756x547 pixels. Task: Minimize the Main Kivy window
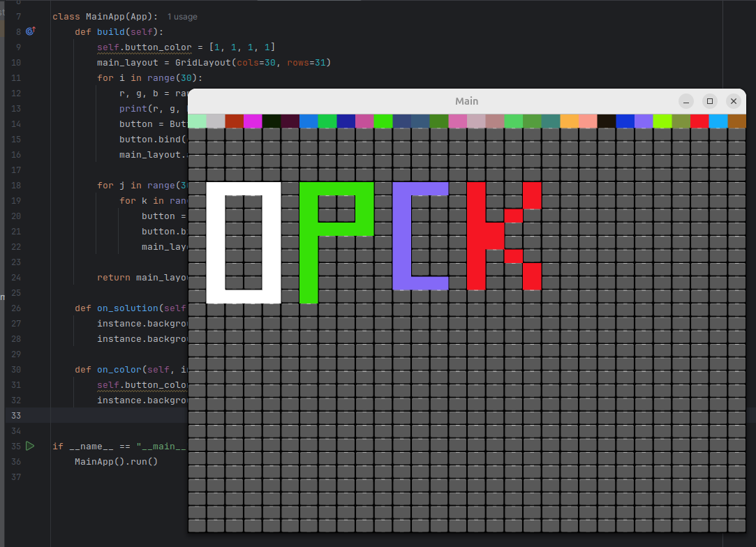(686, 101)
